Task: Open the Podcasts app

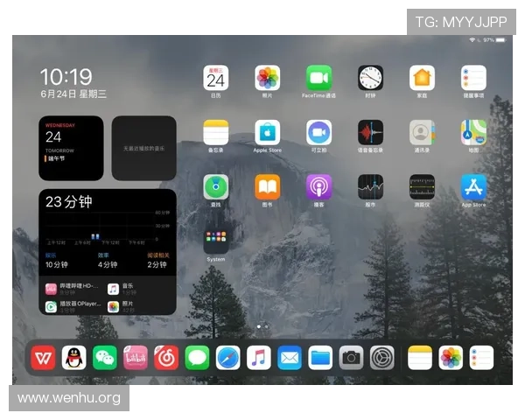Action: point(318,186)
